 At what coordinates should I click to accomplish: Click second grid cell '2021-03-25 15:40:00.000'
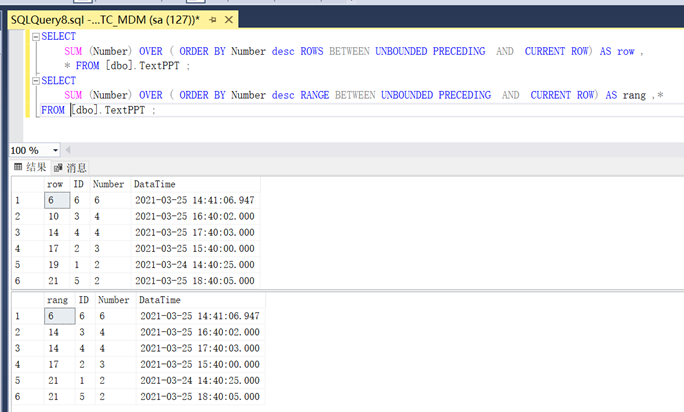pos(200,364)
